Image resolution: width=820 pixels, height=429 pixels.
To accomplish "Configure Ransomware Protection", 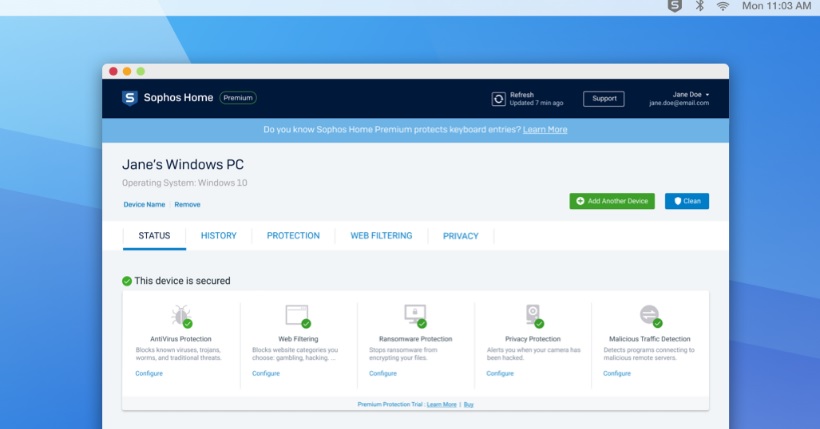I will 383,374.
